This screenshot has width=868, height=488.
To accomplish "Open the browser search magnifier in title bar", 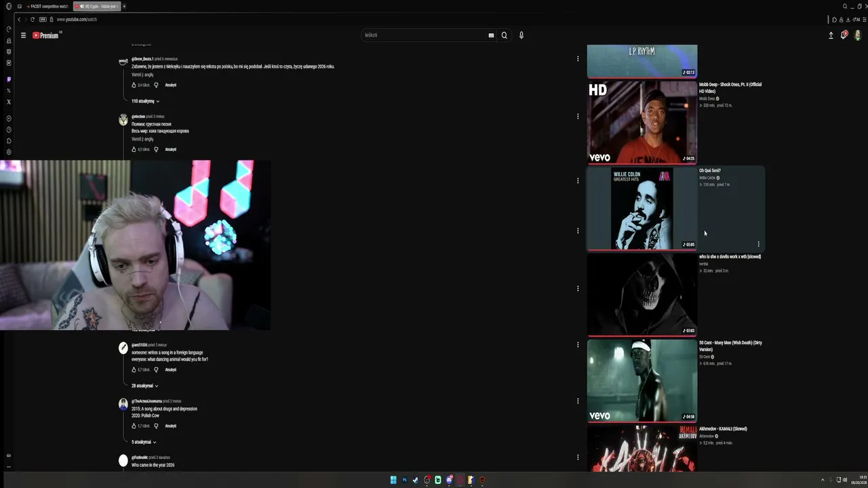I will click(x=845, y=6).
